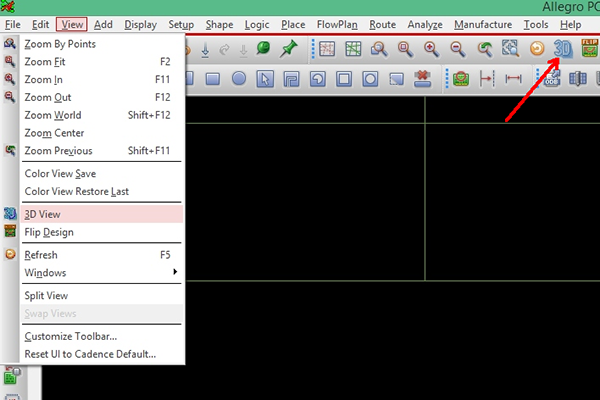
Task: Open Customize Toolbar dialog
Action: (x=102, y=336)
